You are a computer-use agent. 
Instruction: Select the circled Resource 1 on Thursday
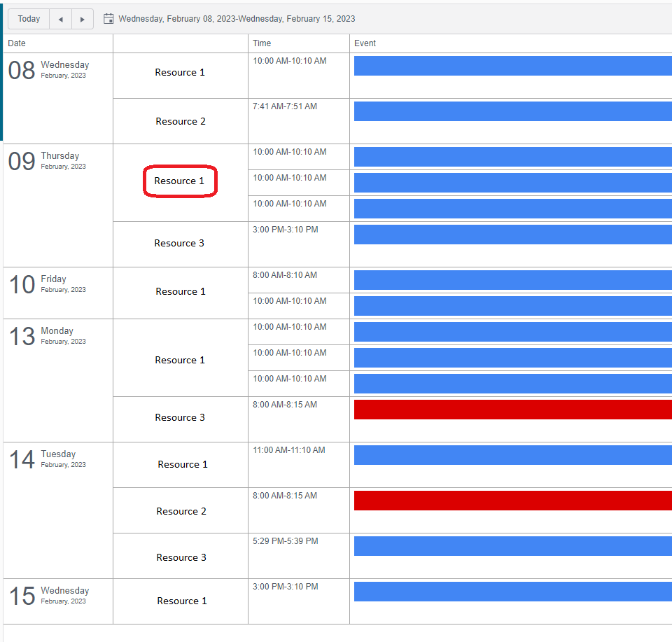click(x=180, y=181)
